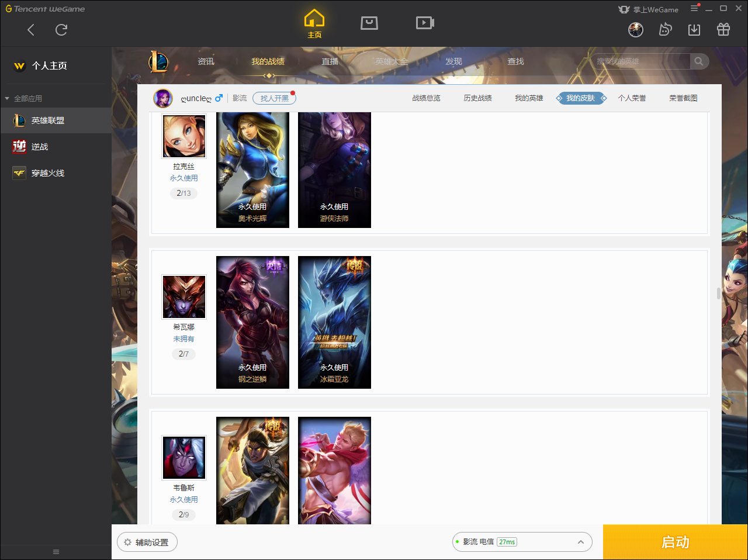Open the 游侠法师 skin card
The height and width of the screenshot is (560, 748).
[x=334, y=170]
